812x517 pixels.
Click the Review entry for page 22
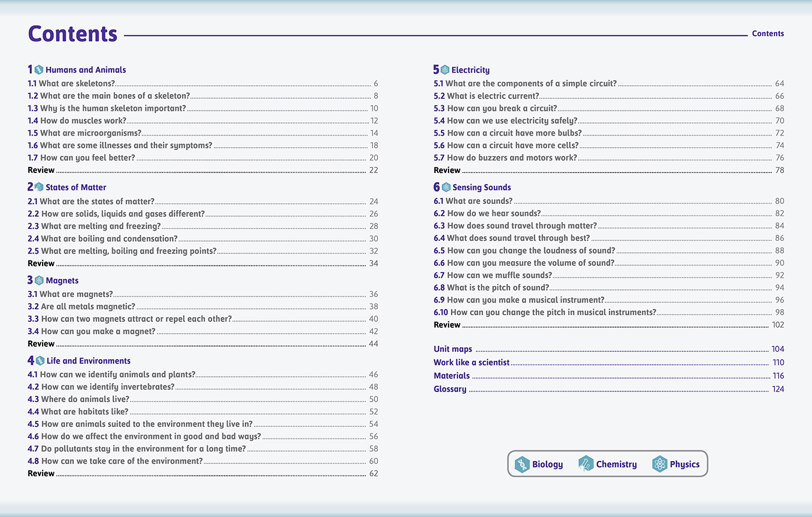tap(203, 170)
